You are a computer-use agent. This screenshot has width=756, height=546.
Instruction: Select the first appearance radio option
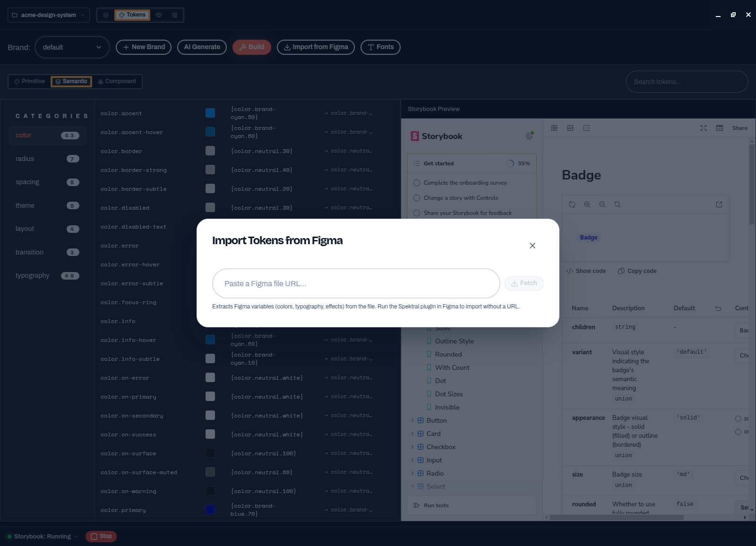click(738, 418)
